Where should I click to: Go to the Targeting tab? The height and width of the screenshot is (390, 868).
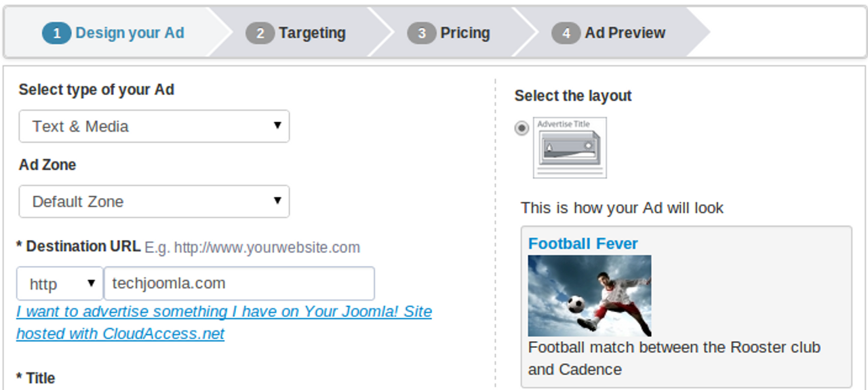tap(312, 33)
